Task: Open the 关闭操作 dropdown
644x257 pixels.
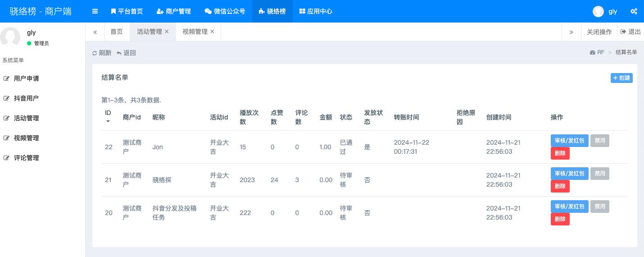Action: tap(599, 32)
